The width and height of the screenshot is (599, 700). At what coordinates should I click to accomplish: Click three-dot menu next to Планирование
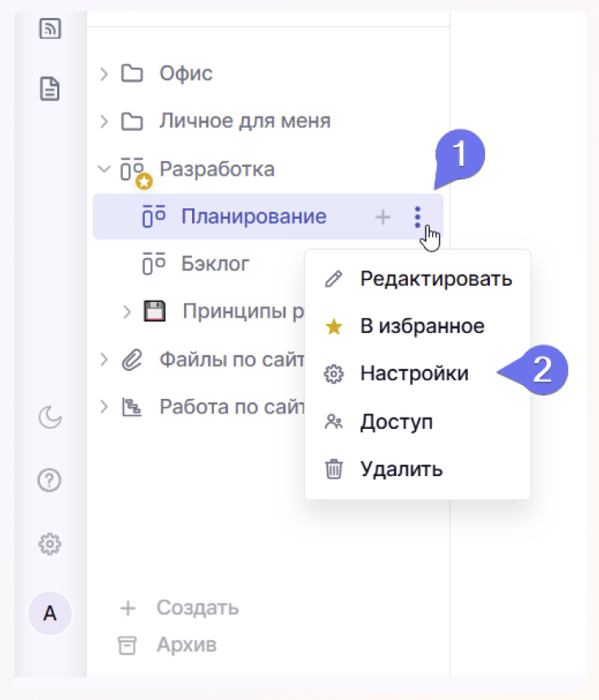pyautogui.click(x=418, y=217)
